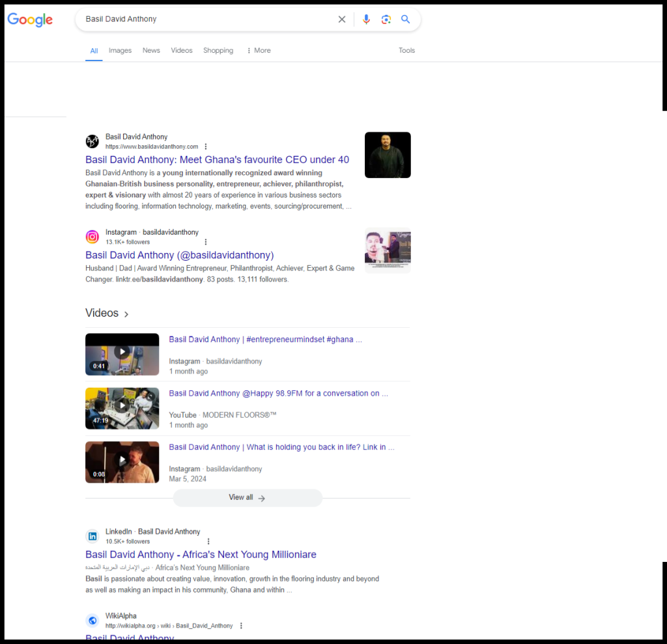
Task: Open Basil David Anthony (@basildavidanthony) link
Action: [180, 255]
